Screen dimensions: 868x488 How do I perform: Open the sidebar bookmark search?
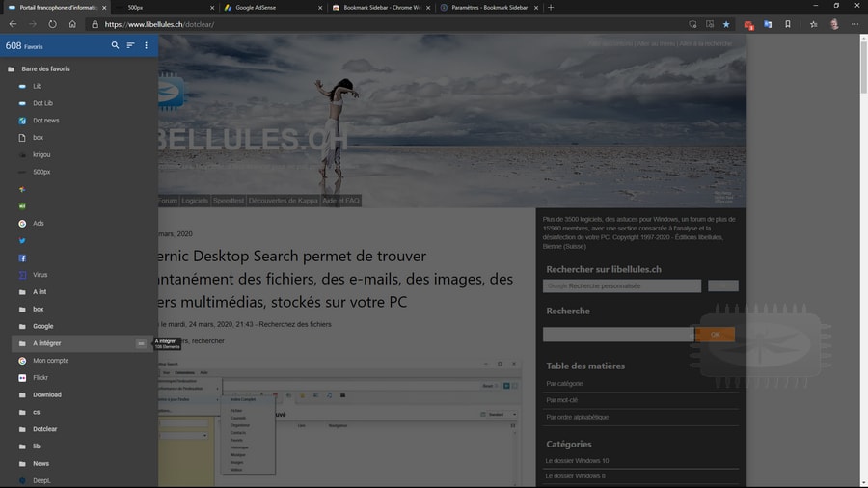[x=115, y=45]
